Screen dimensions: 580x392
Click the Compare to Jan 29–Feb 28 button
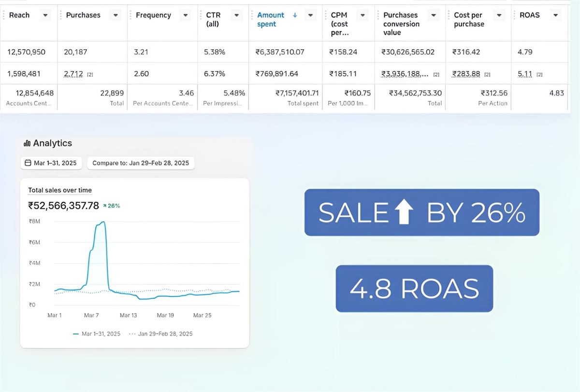tap(141, 163)
